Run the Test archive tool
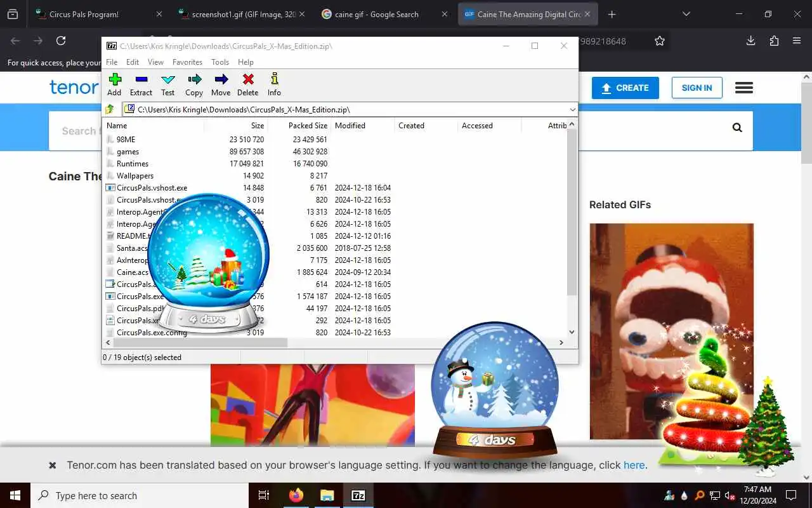The width and height of the screenshot is (812, 508). pyautogui.click(x=168, y=84)
